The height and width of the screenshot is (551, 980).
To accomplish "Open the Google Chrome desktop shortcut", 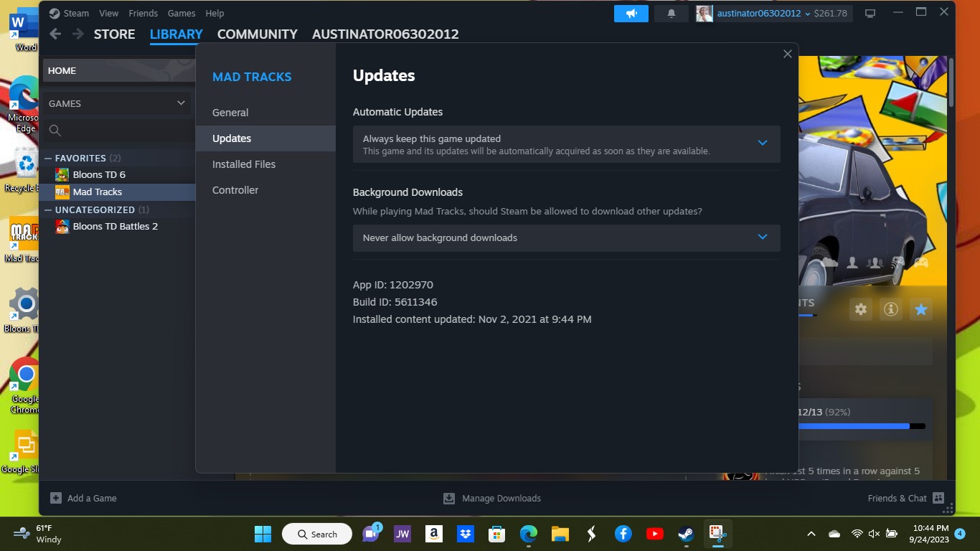I will [x=24, y=385].
